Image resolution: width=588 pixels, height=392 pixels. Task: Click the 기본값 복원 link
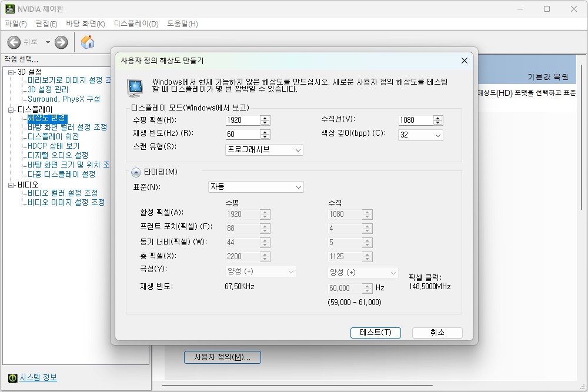(548, 77)
